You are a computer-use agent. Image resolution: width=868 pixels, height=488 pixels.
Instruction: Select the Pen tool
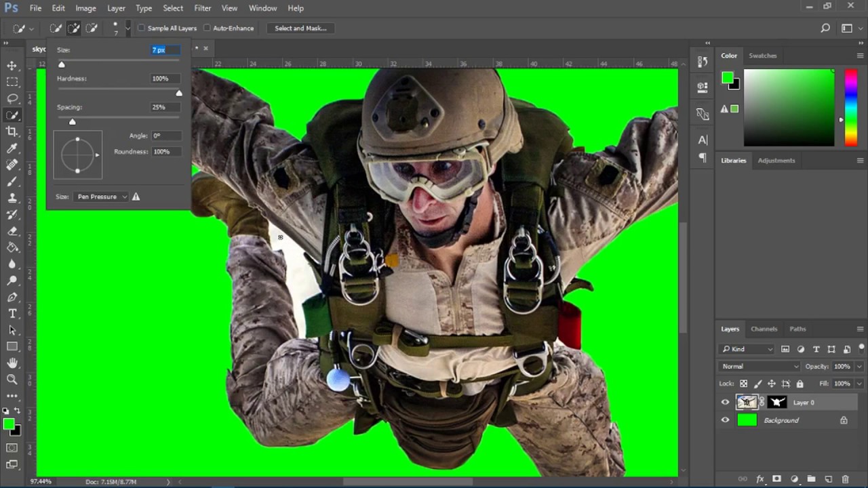(12, 298)
